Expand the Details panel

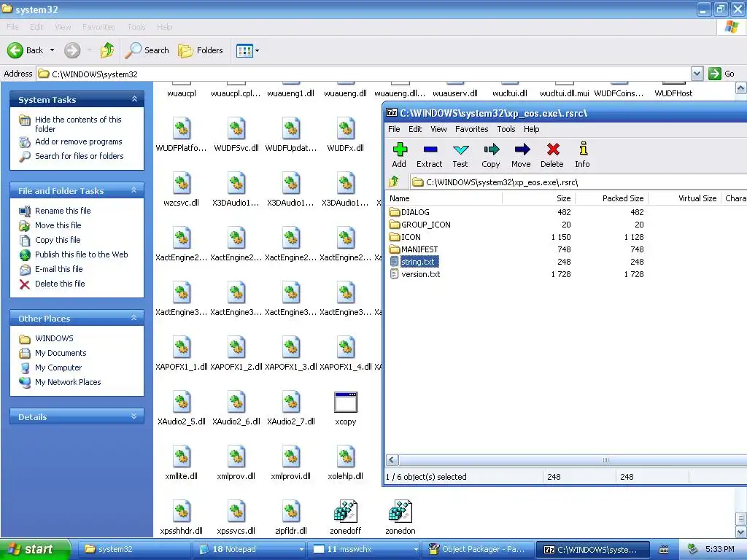coord(134,416)
